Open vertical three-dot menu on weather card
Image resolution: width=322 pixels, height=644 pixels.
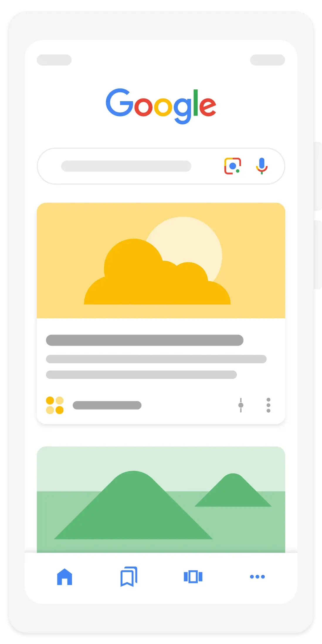(x=268, y=405)
